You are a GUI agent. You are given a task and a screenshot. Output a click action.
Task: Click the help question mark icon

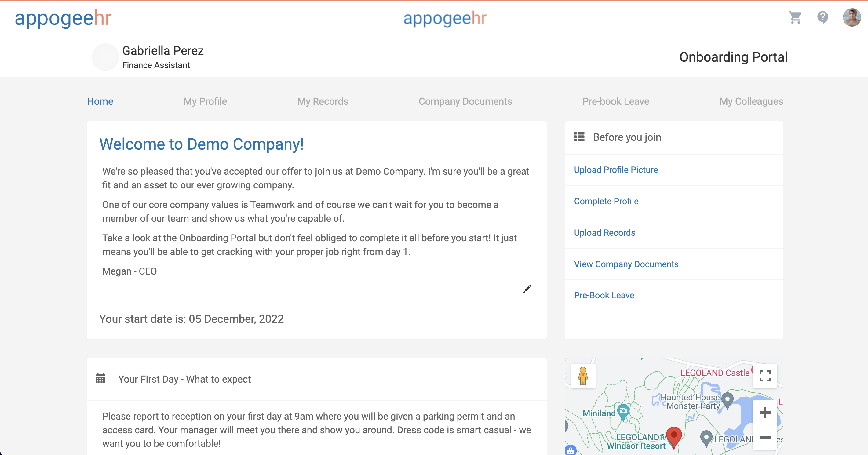pyautogui.click(x=822, y=17)
